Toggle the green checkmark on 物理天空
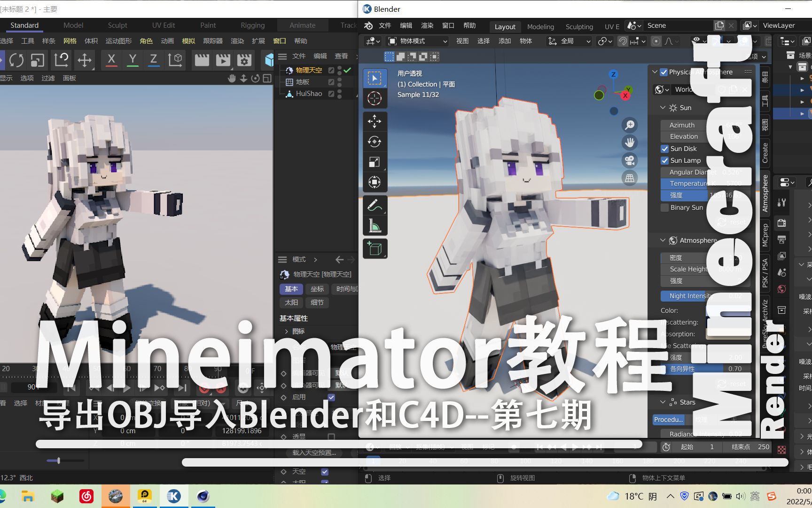This screenshot has width=812, height=508. pyautogui.click(x=347, y=70)
